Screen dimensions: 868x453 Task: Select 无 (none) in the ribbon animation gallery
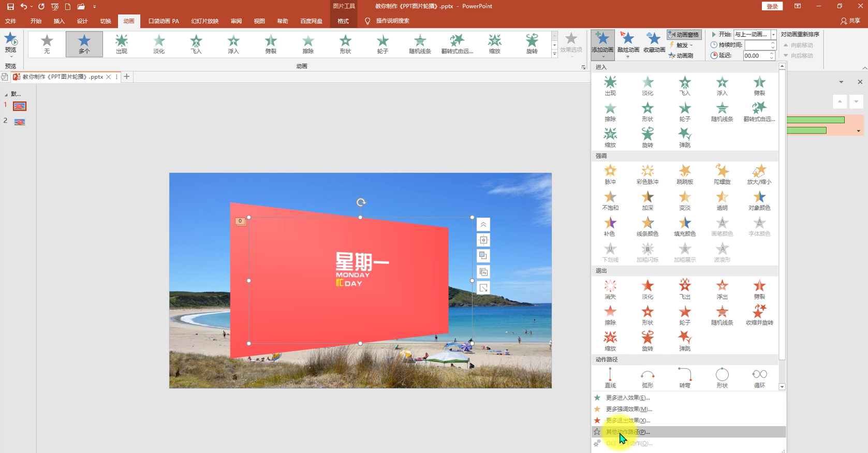tap(47, 44)
